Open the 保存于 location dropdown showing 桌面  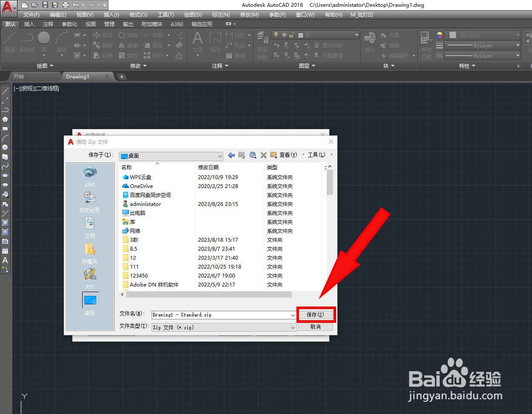pyautogui.click(x=171, y=156)
